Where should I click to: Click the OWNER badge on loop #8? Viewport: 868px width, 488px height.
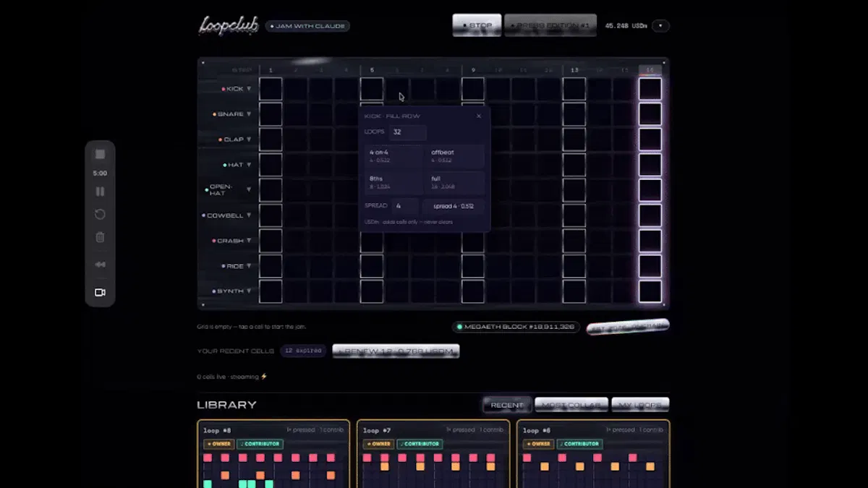[218, 444]
